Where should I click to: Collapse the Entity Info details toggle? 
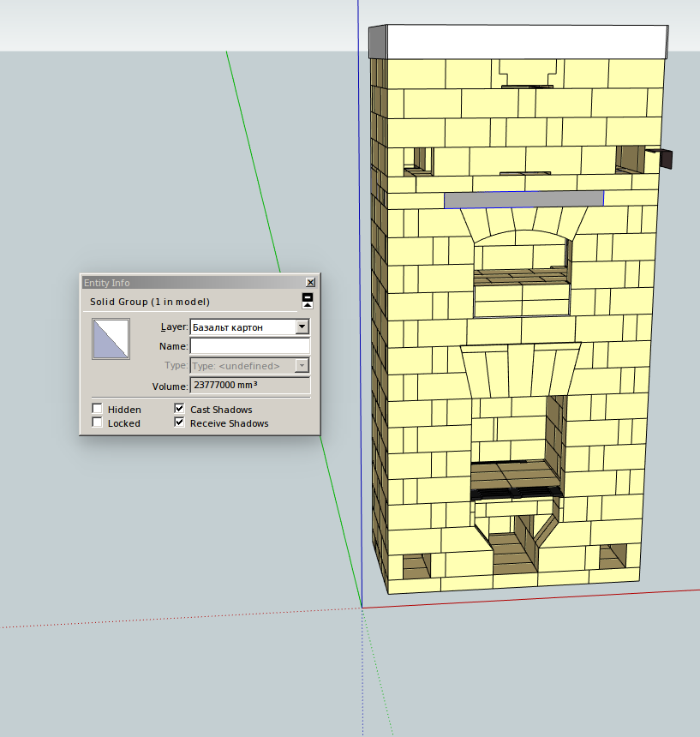point(308,300)
